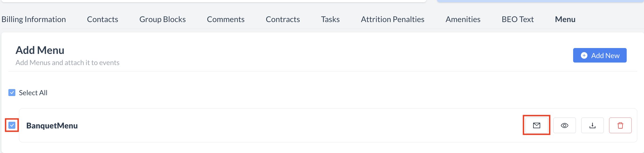
Task: Select the Contracts tab
Action: pos(283,19)
